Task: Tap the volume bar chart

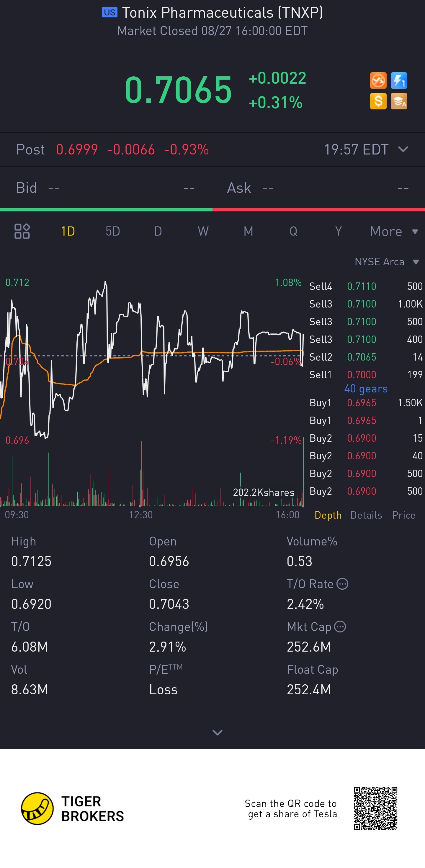Action: [152, 474]
